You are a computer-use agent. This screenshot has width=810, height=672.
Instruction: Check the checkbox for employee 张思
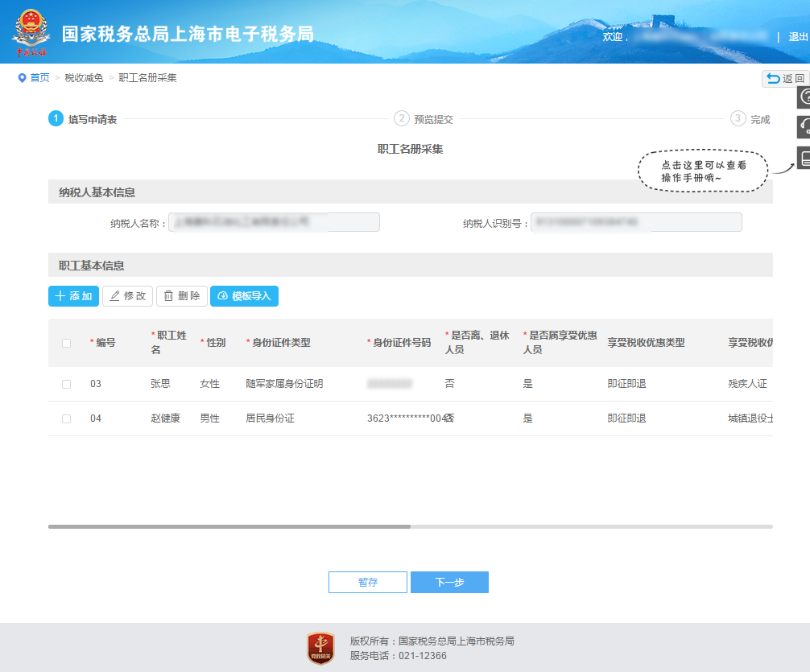66,384
